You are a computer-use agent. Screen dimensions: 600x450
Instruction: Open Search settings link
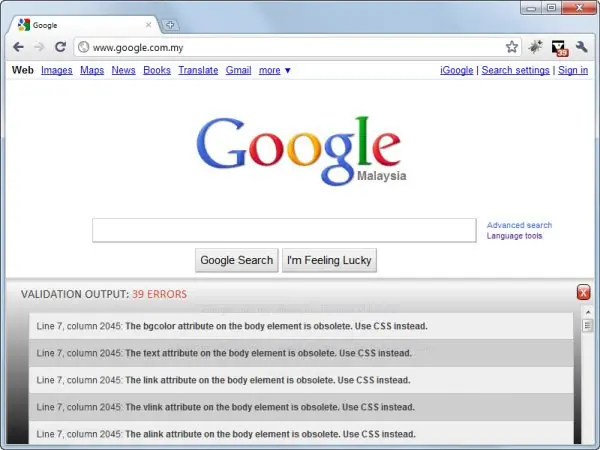tap(515, 70)
